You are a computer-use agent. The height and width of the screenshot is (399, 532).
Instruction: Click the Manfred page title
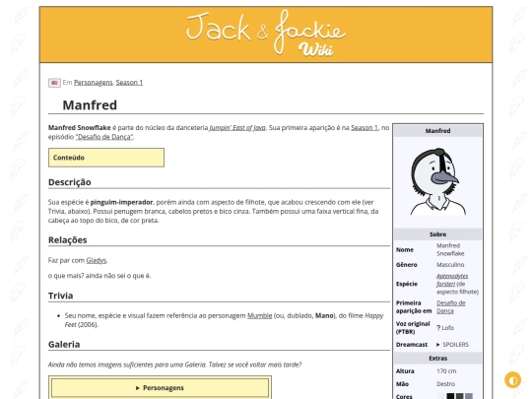click(x=90, y=105)
